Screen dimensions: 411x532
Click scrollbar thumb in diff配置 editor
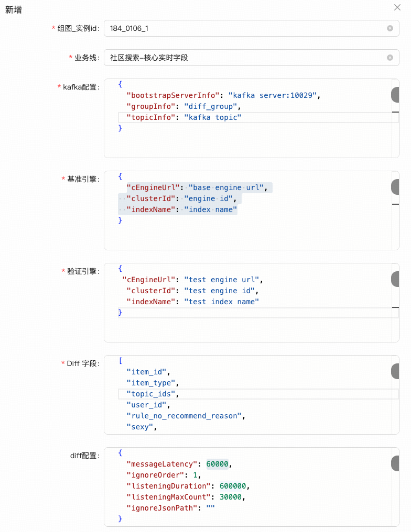click(395, 463)
